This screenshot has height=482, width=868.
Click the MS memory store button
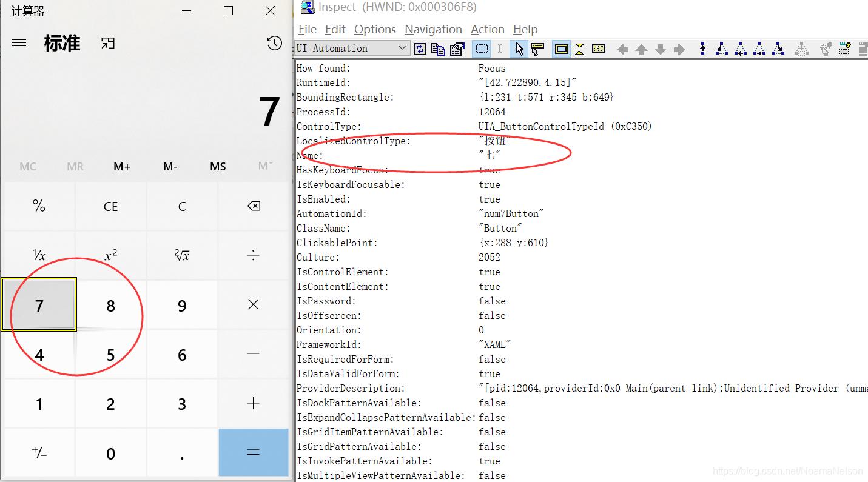[x=218, y=166]
